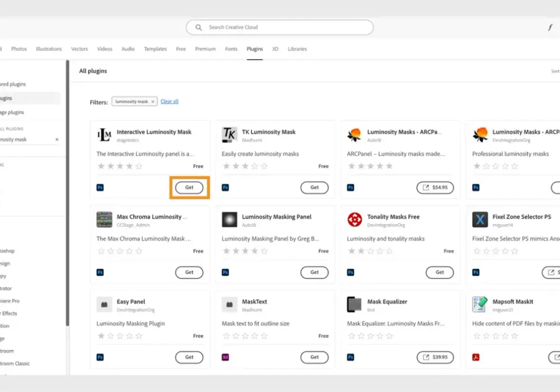The image size is (560, 392).
Task: Click Photoshop badge on Interactive Luminosity Mask
Action: tap(100, 188)
